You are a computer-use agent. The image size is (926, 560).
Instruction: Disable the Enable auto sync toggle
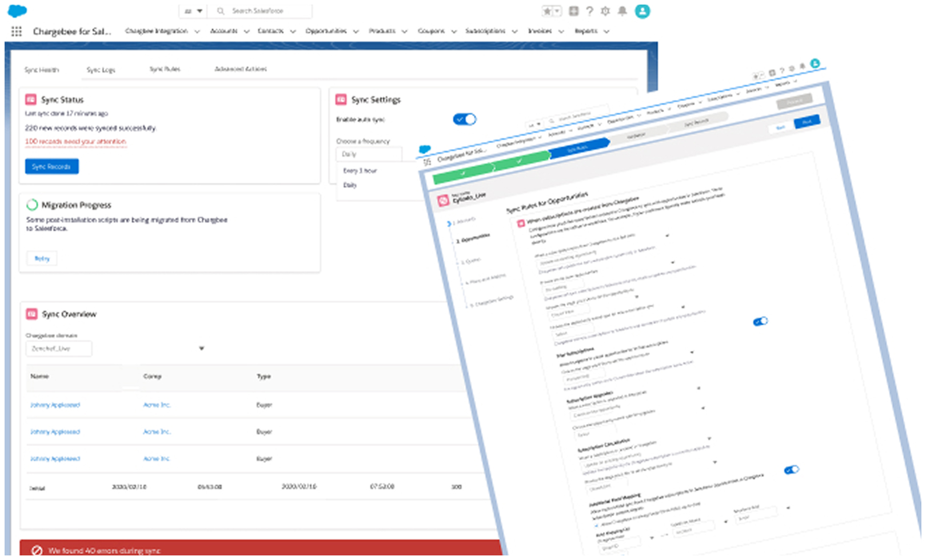pyautogui.click(x=465, y=119)
